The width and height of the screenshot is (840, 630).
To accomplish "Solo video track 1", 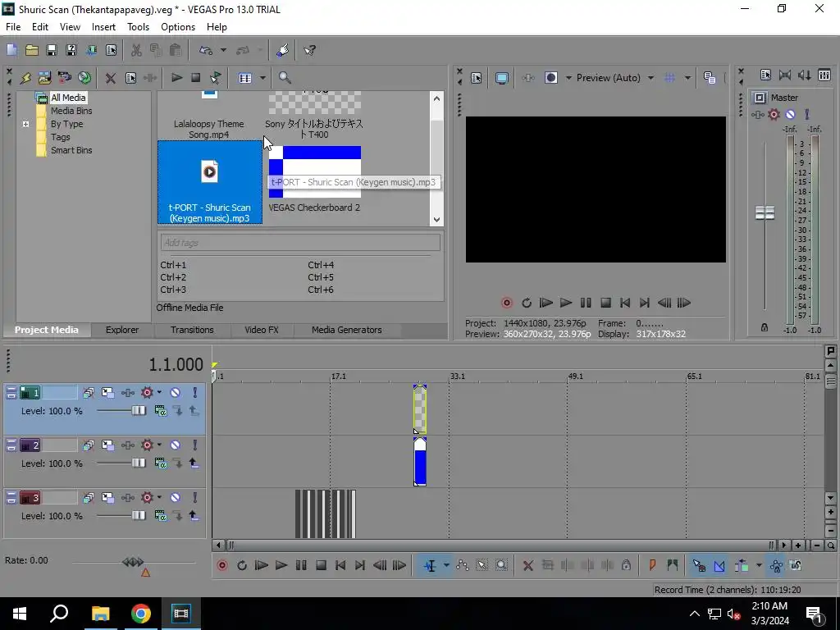I will [195, 393].
